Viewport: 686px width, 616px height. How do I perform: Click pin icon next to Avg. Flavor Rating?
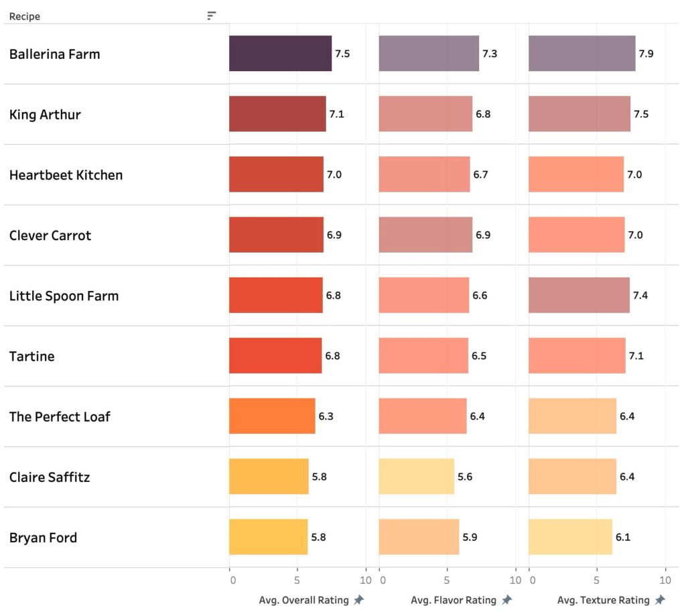coord(507,600)
